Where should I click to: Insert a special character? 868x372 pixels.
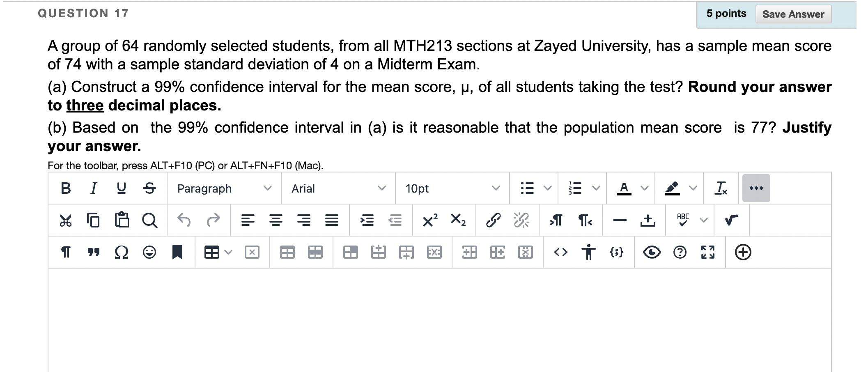point(122,252)
